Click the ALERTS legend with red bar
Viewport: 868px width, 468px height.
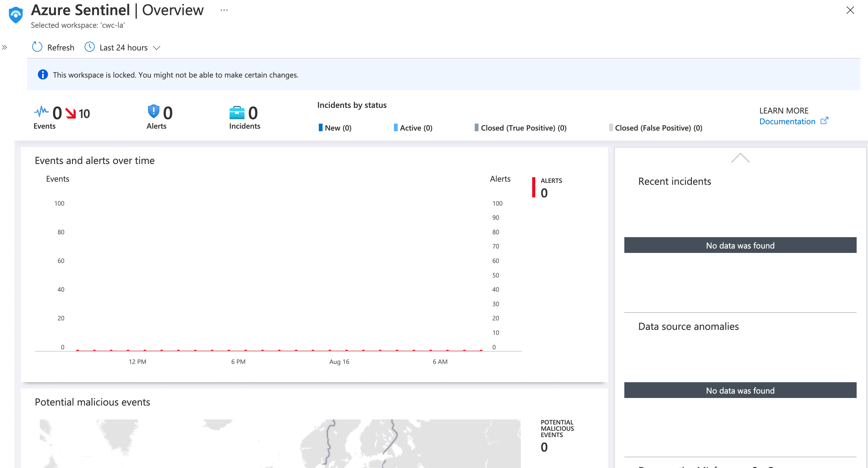547,188
